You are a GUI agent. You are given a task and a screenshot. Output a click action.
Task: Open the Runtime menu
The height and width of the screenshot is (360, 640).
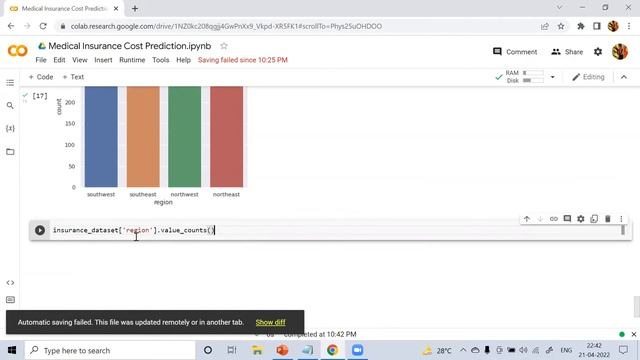tap(132, 60)
